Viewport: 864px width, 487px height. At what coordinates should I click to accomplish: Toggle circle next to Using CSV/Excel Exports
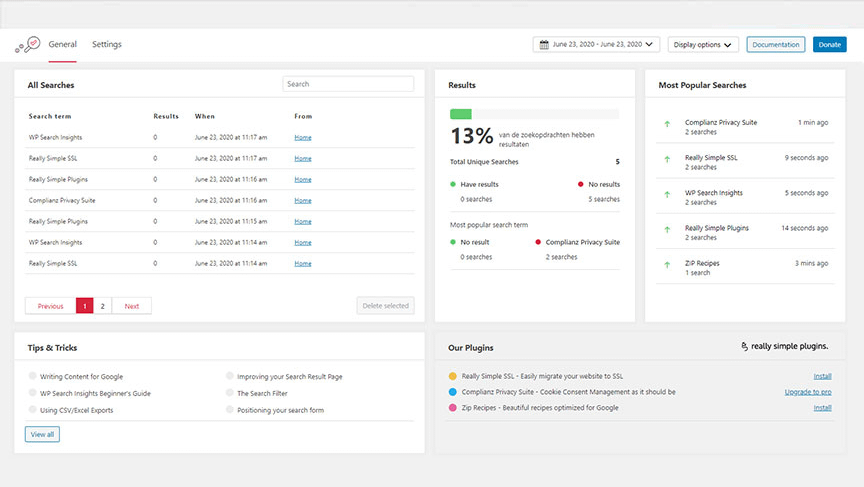coord(33,409)
